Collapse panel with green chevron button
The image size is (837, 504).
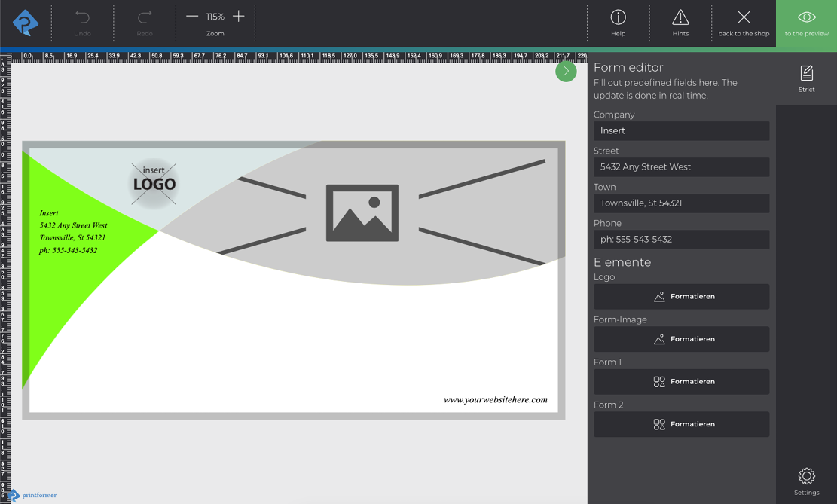coord(566,71)
